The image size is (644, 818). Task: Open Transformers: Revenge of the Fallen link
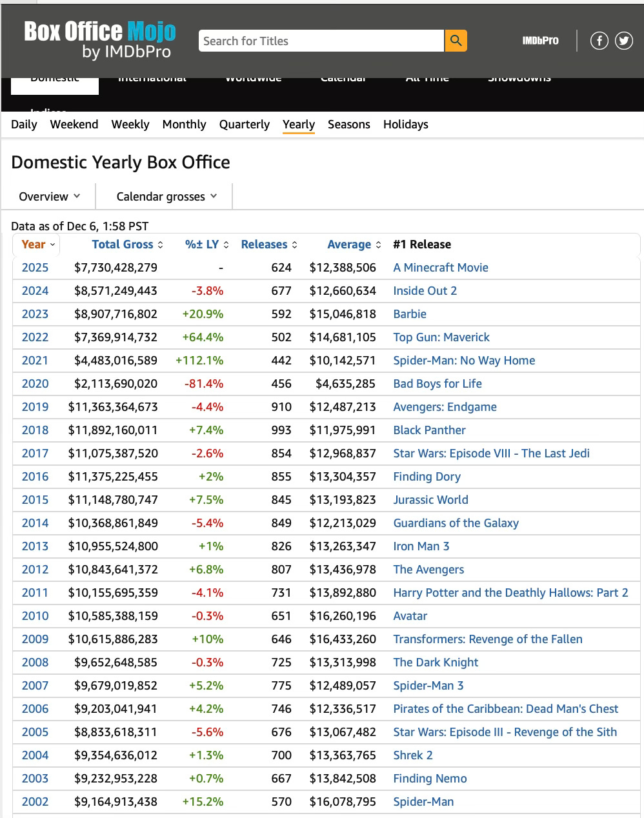(x=488, y=639)
